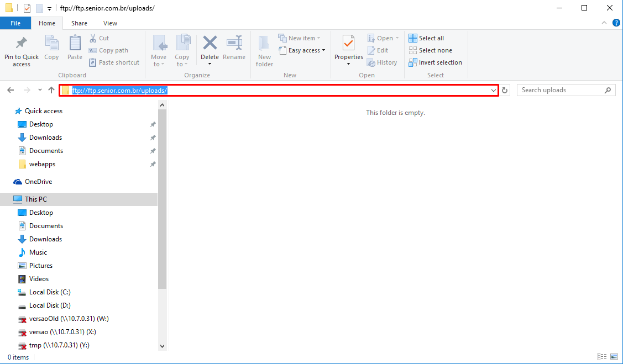The width and height of the screenshot is (623, 364).
Task: Click the Help question mark button
Action: point(616,23)
